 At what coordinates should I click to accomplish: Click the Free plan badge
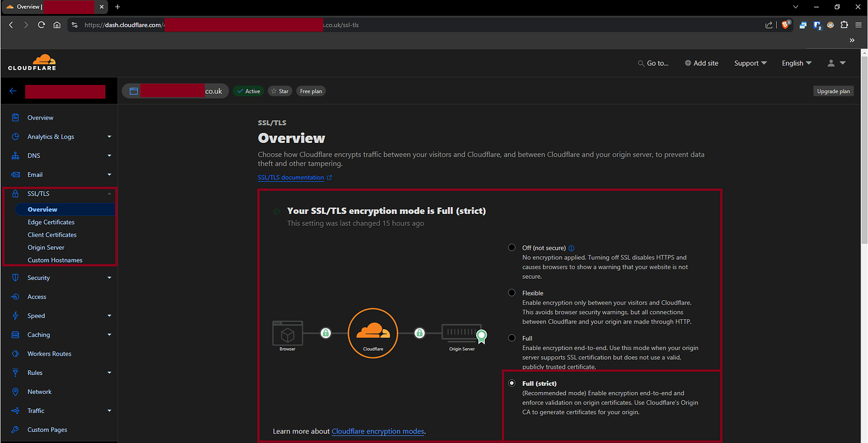click(x=311, y=91)
